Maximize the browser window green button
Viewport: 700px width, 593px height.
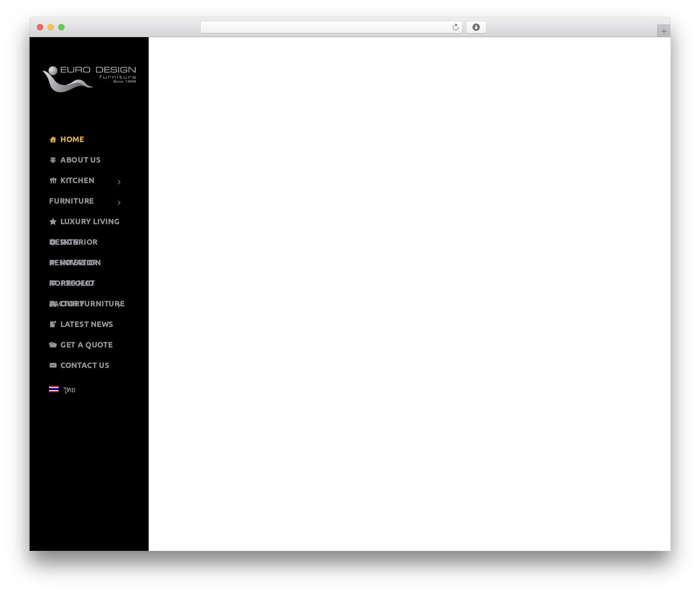click(61, 27)
